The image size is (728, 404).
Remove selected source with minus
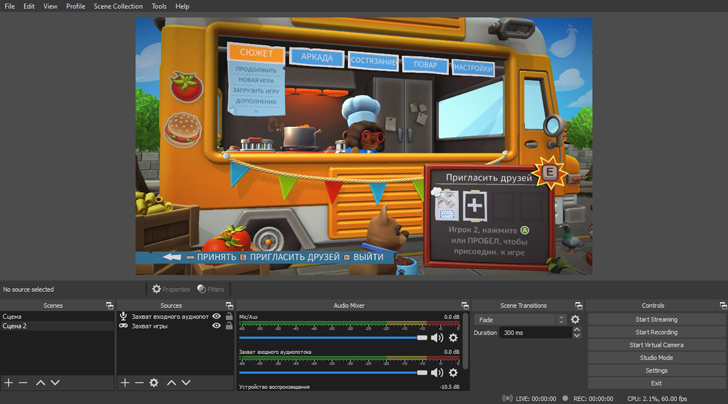pyautogui.click(x=139, y=383)
